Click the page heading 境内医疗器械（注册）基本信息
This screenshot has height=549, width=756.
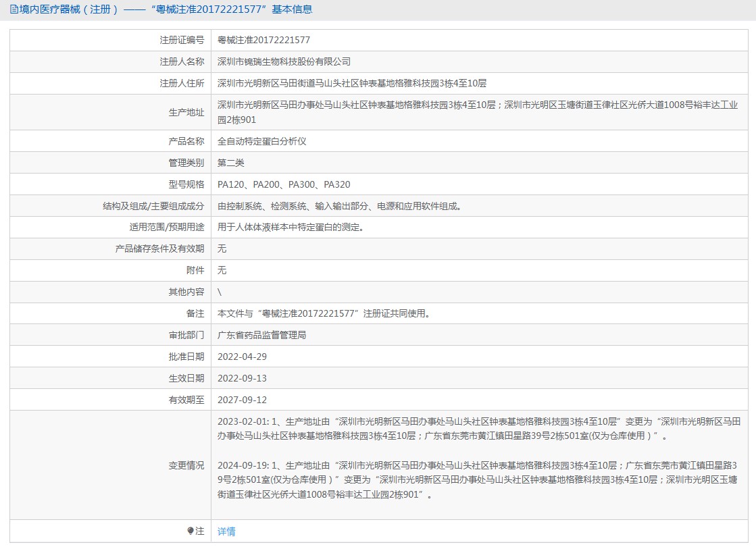[161, 9]
